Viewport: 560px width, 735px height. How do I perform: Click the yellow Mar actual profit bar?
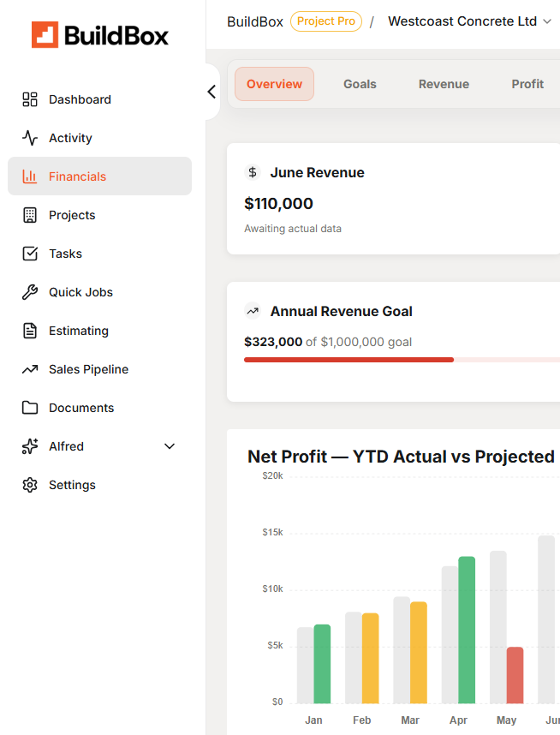click(x=419, y=653)
